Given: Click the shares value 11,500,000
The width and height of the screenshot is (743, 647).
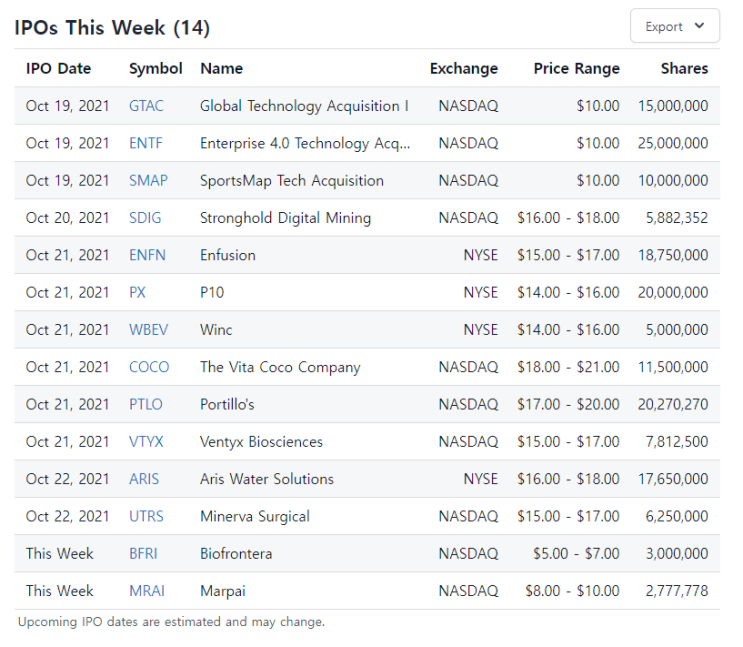Looking at the screenshot, I should pyautogui.click(x=673, y=367).
